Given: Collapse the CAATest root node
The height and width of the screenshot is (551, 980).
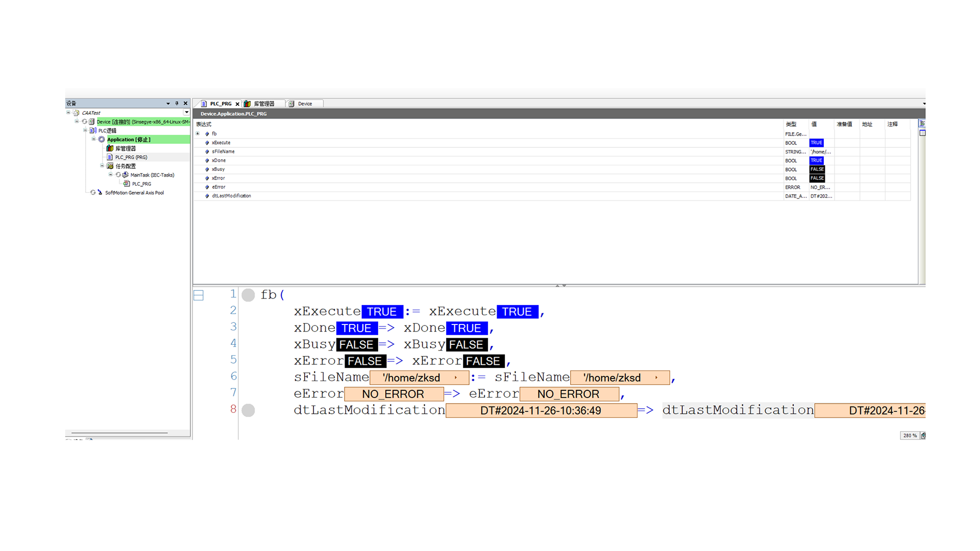Looking at the screenshot, I should [x=68, y=113].
